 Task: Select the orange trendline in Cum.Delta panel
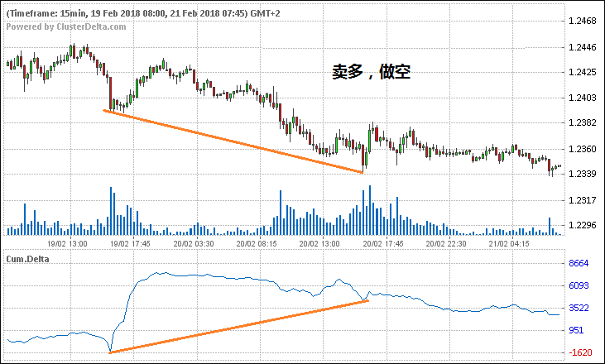pyautogui.click(x=238, y=327)
